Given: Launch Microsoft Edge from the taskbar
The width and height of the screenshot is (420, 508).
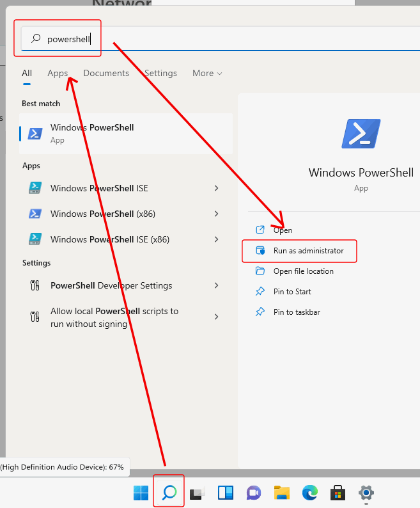Looking at the screenshot, I should tap(310, 493).
